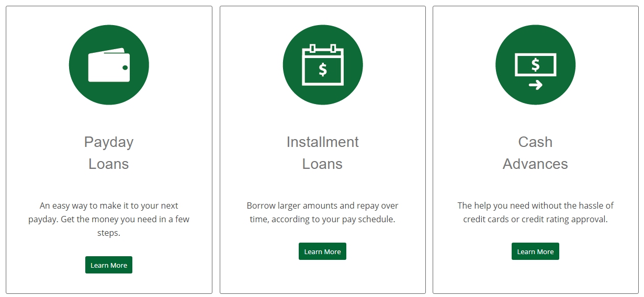The image size is (644, 297).
Task: Open Learn More under Installment Loans
Action: pos(323,252)
